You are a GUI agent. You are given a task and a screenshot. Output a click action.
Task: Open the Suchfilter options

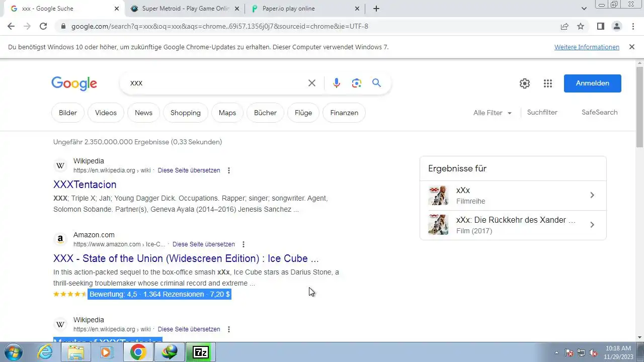[542, 112]
